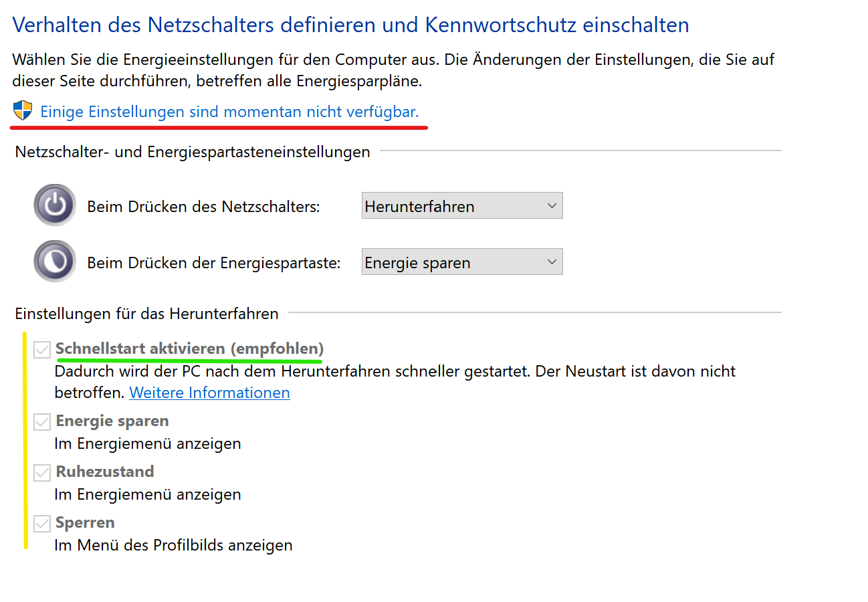
Task: Open the Beim Drücken des Netzschalters dropdown
Action: [x=461, y=205]
